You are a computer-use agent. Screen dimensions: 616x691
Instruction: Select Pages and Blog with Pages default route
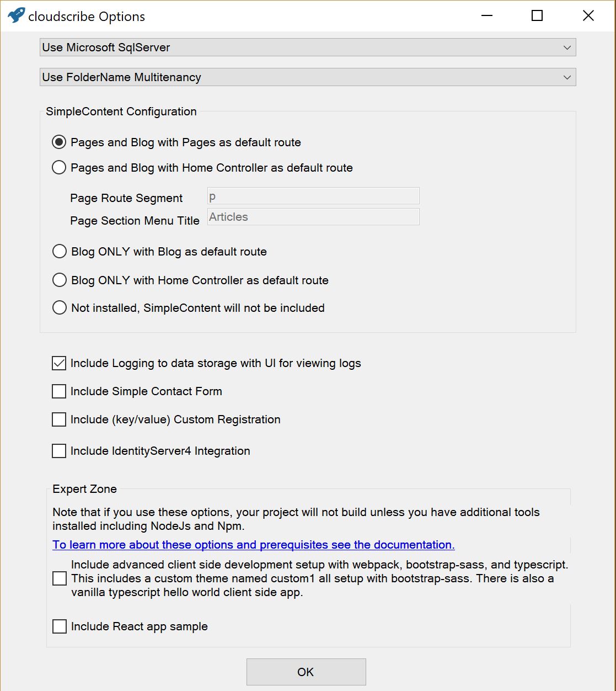(59, 142)
